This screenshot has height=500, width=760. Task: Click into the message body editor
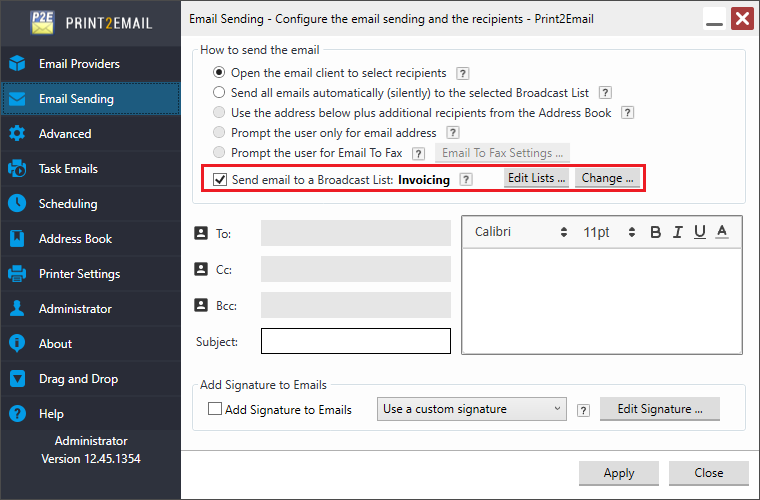pyautogui.click(x=602, y=301)
